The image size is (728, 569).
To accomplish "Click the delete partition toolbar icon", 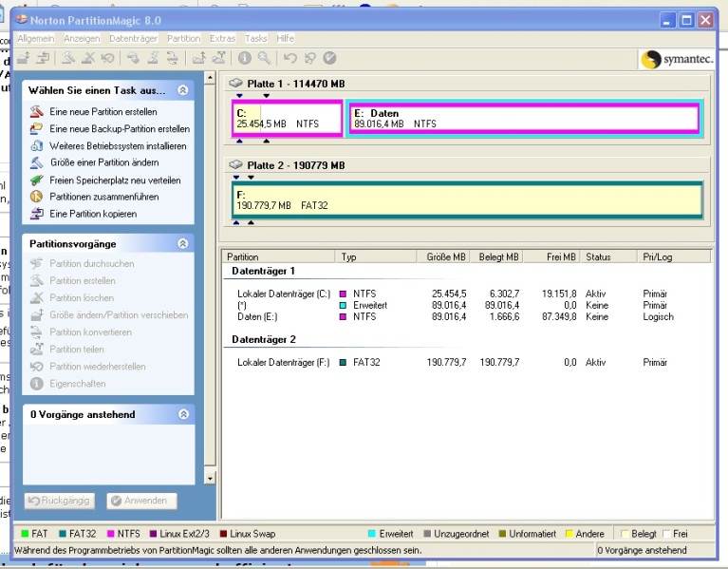I will [87, 58].
